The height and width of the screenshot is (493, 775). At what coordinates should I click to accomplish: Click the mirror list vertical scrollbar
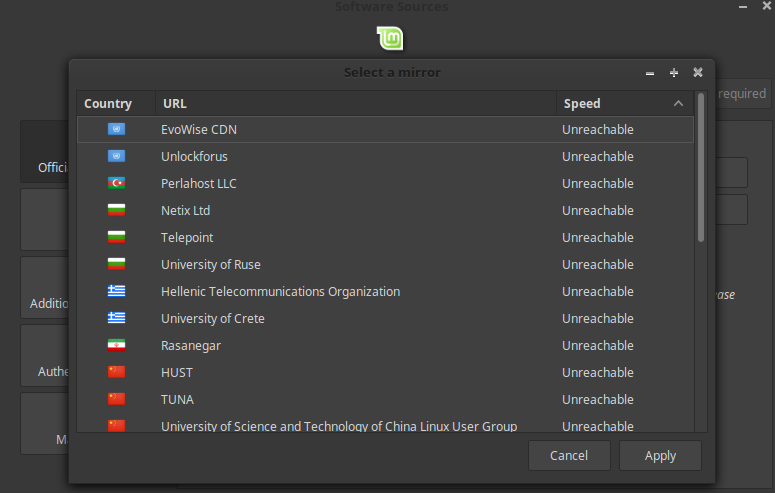tap(701, 168)
